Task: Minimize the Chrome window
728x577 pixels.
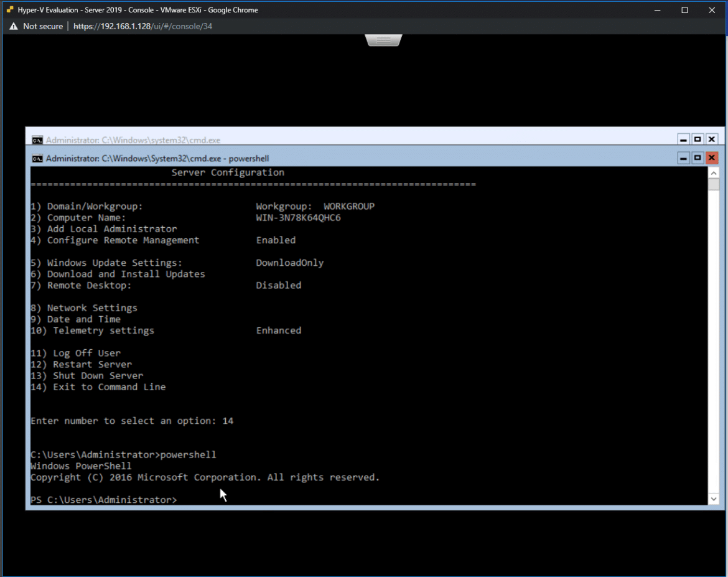Action: pyautogui.click(x=657, y=10)
